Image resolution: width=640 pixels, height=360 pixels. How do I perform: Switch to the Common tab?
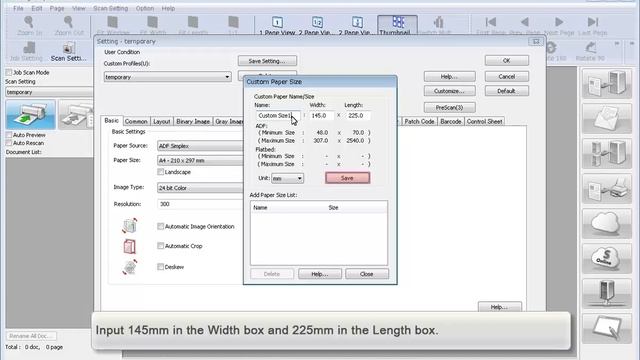coord(136,122)
